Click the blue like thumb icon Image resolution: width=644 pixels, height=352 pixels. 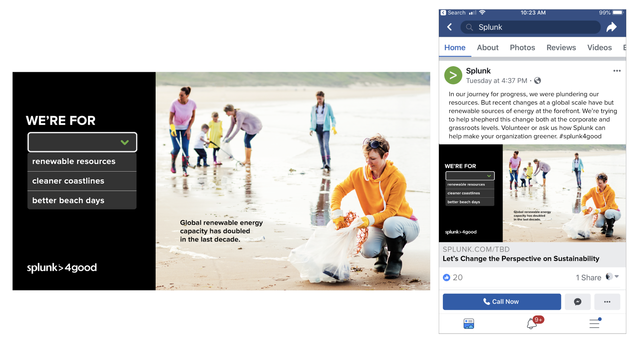(446, 277)
